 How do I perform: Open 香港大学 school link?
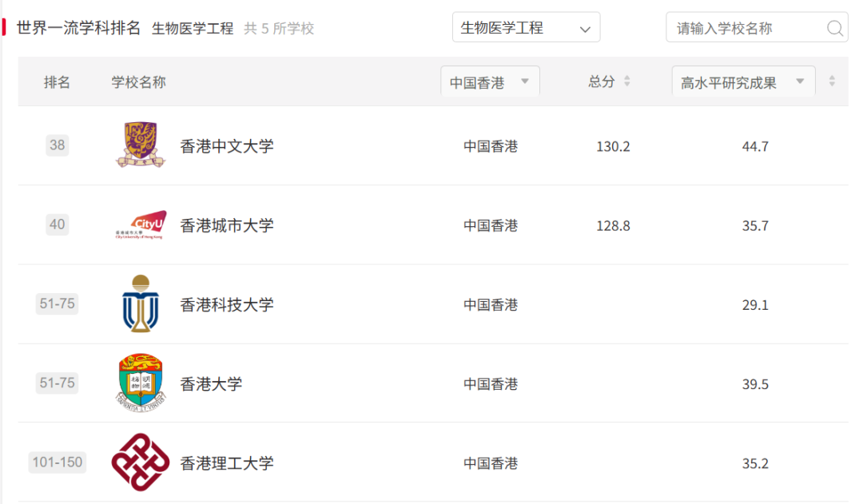tap(211, 384)
